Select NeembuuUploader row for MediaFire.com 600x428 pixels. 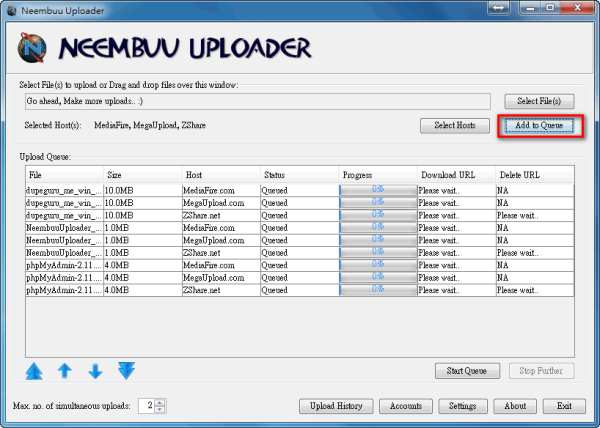coord(300,228)
